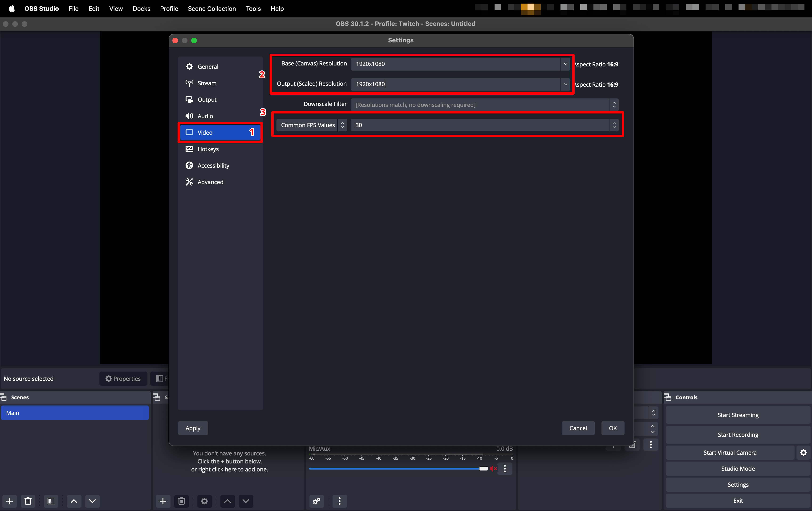Toggle Studio Mode button
812x511 pixels.
click(738, 469)
